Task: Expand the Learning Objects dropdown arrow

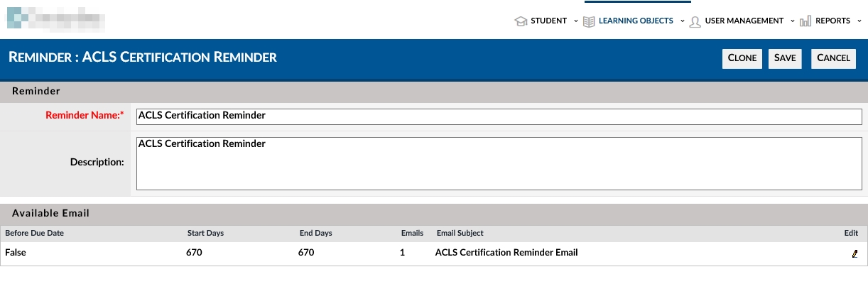Action: point(682,21)
